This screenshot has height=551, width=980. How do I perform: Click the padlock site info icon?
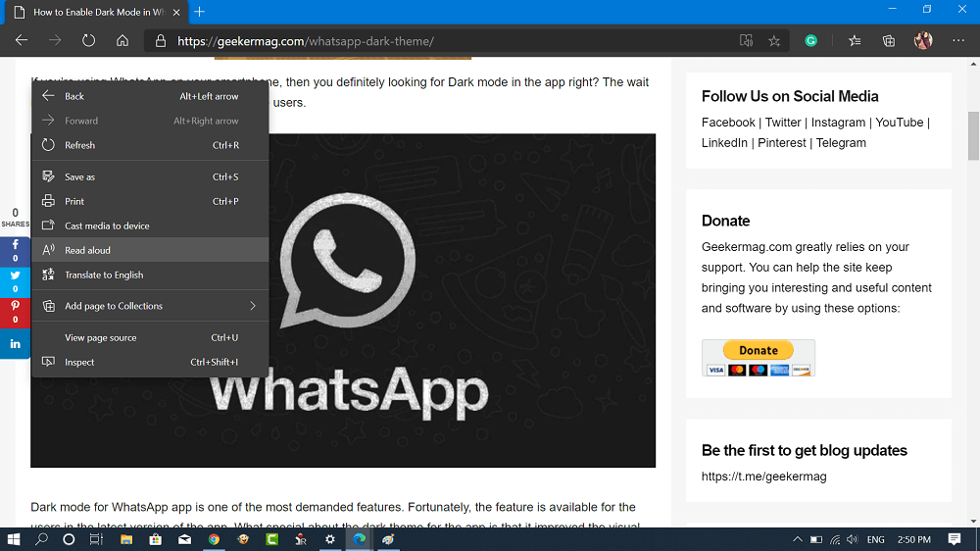[x=161, y=41]
